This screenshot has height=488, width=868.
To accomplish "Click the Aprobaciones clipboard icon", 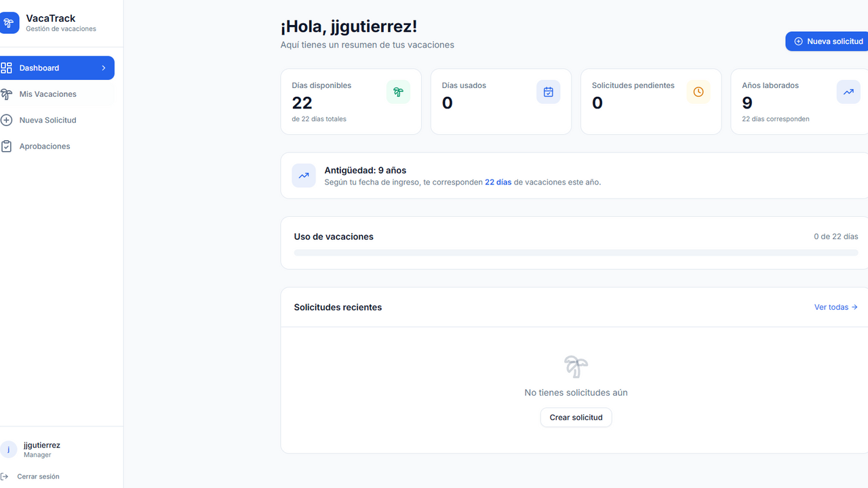I will pyautogui.click(x=6, y=146).
